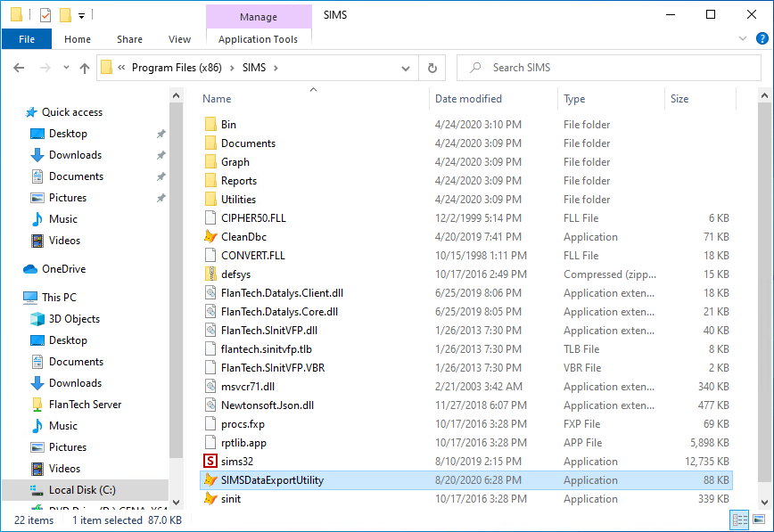Select the Reports folder
The image size is (774, 532).
[x=238, y=181]
